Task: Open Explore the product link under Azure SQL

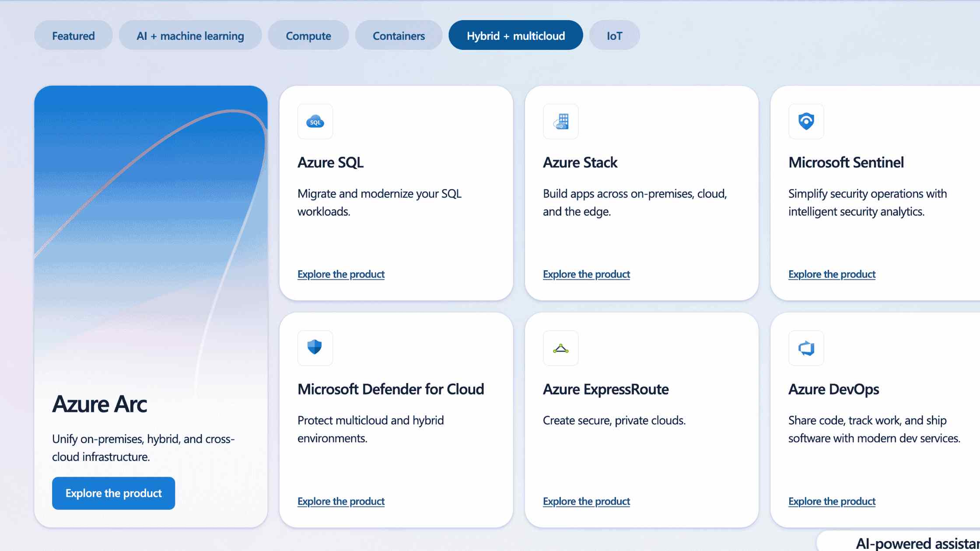Action: point(341,274)
